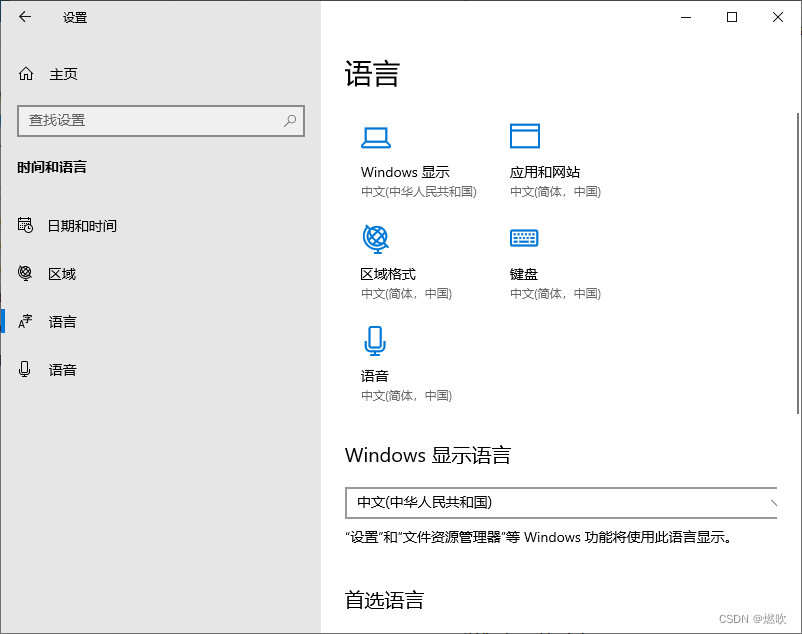
Task: Click 中文(简体，中国) under 语音 tile
Action: pos(407,396)
